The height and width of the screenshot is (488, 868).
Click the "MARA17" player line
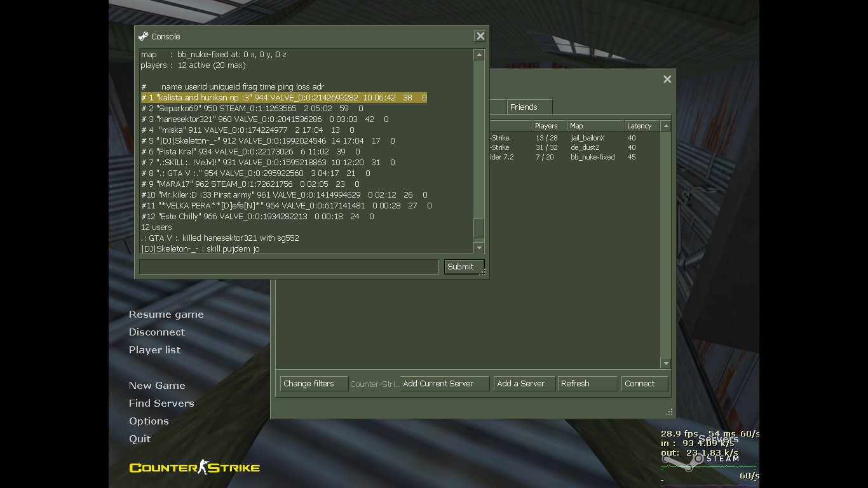(x=250, y=184)
